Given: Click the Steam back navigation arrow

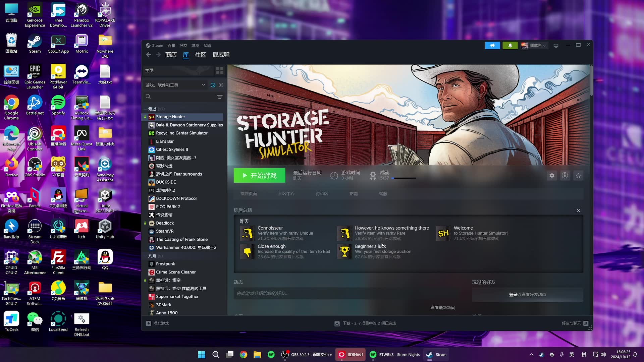Looking at the screenshot, I should coord(148,55).
